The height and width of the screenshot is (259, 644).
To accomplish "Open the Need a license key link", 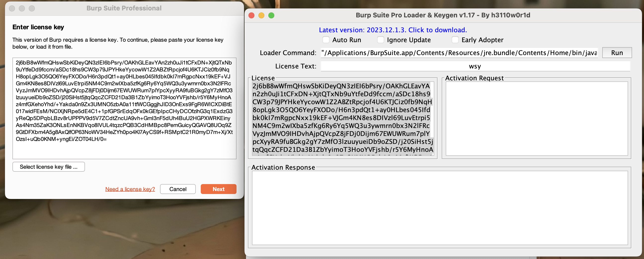I will (x=130, y=189).
